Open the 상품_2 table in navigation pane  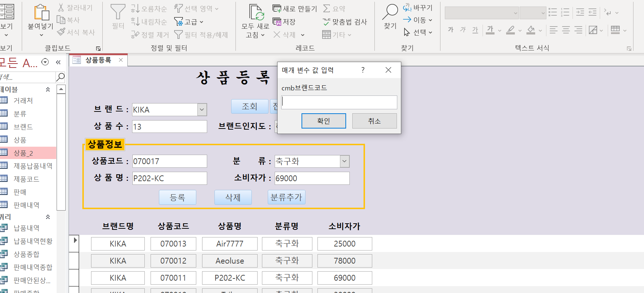point(23,153)
